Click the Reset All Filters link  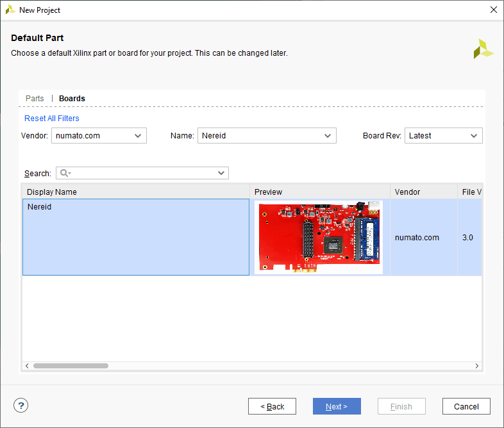(x=52, y=119)
